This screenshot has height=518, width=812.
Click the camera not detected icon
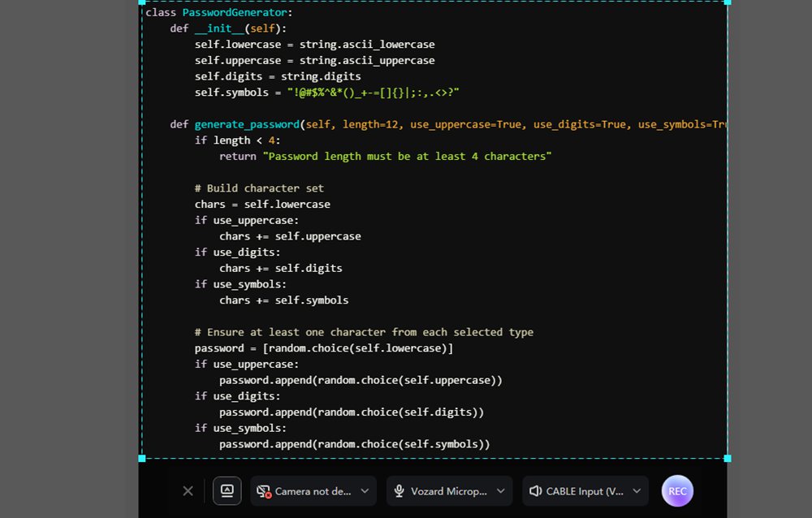(x=264, y=491)
